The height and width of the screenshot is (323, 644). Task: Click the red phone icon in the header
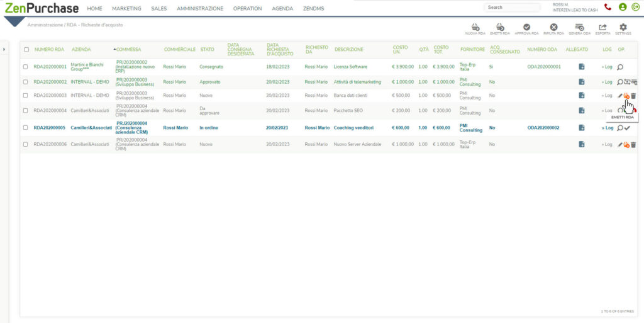(x=608, y=7)
